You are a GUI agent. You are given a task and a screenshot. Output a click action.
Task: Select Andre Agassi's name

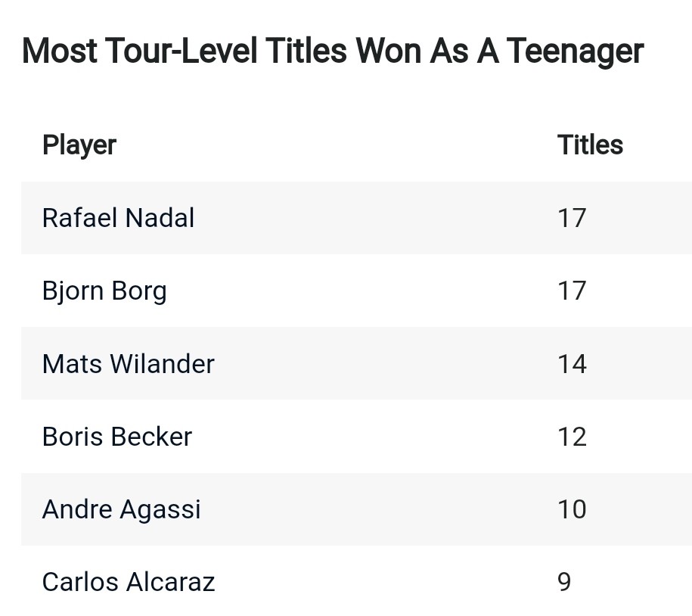(x=122, y=509)
